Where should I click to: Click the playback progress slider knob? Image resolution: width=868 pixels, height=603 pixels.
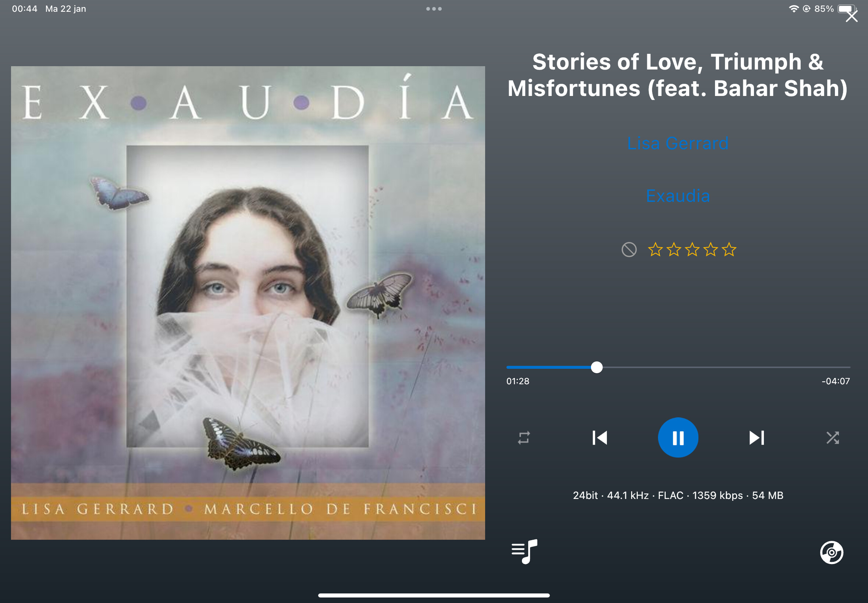(x=597, y=367)
